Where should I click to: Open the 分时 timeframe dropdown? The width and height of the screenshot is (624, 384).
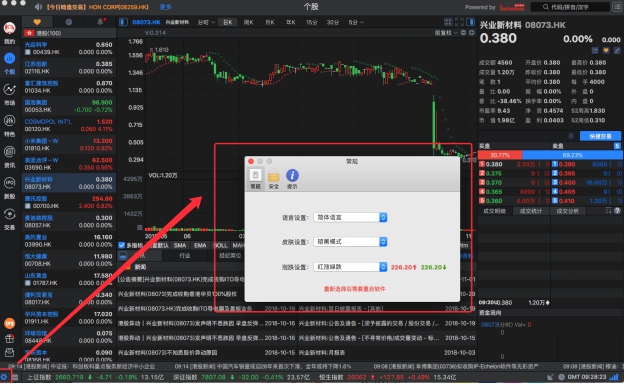(x=206, y=22)
